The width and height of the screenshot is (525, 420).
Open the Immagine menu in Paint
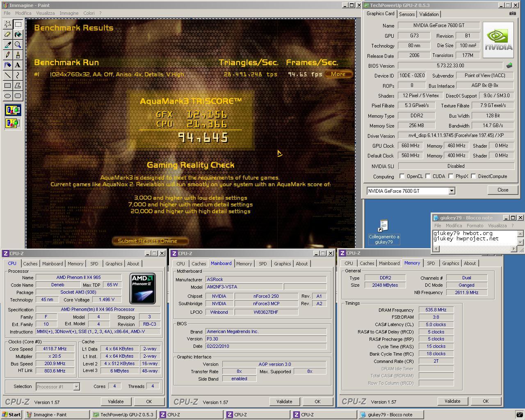(x=69, y=13)
